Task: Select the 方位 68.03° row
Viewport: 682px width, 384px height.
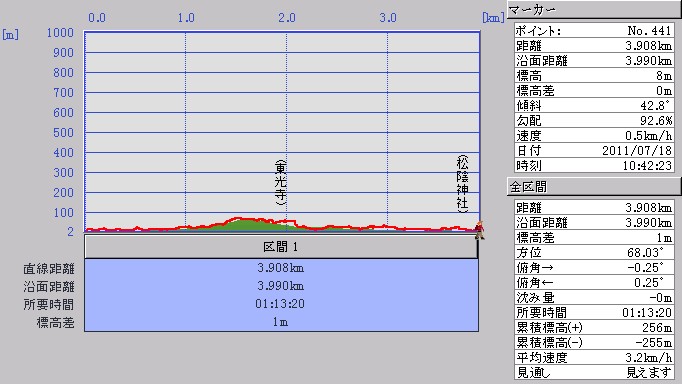Action: (594, 252)
